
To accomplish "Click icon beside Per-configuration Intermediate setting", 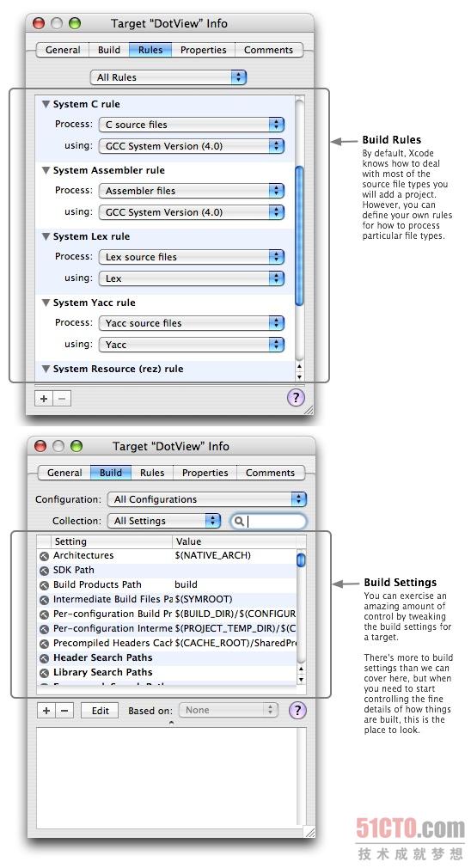I will pos(45,629).
